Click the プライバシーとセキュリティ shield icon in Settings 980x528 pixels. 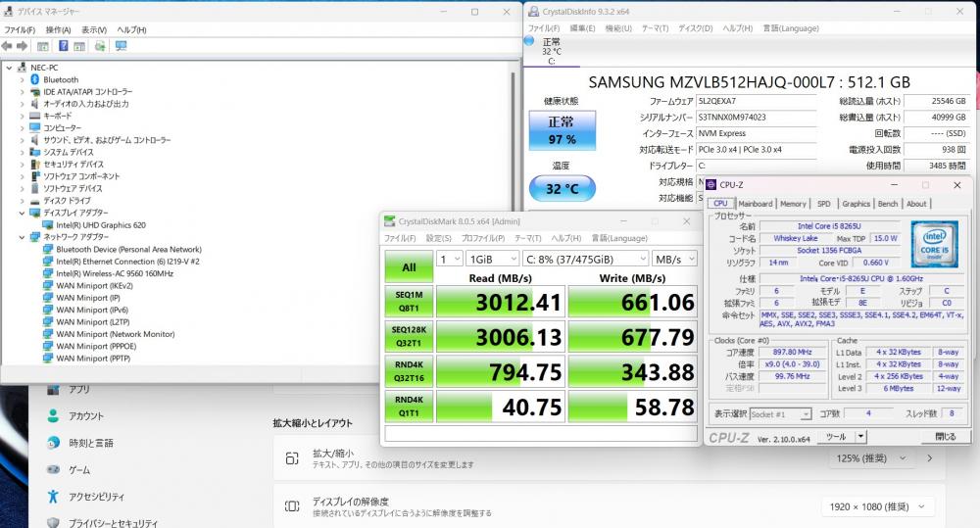(53, 522)
